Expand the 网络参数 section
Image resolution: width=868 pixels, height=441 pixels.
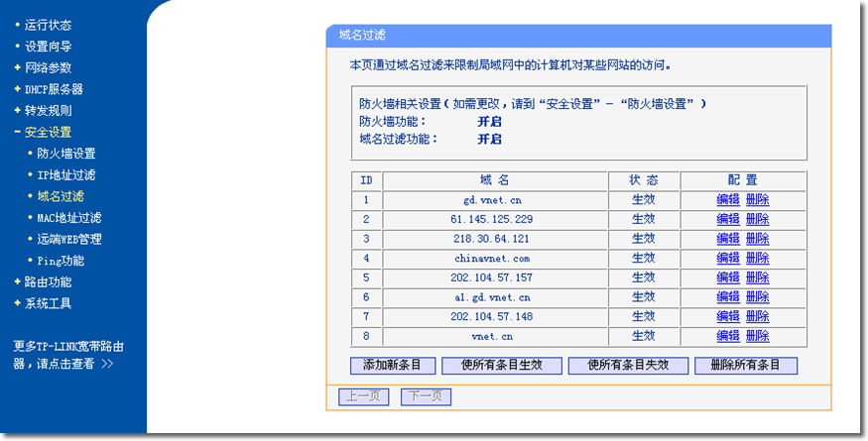coord(48,68)
